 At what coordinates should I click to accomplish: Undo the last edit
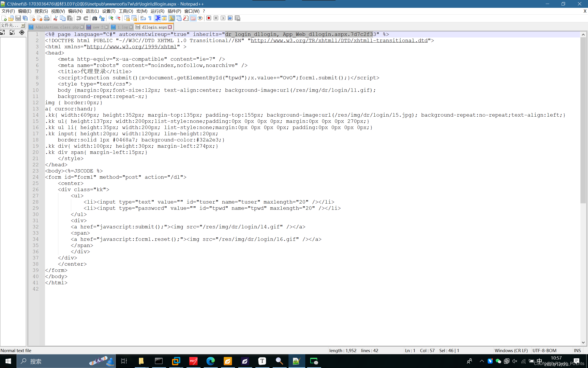79,18
